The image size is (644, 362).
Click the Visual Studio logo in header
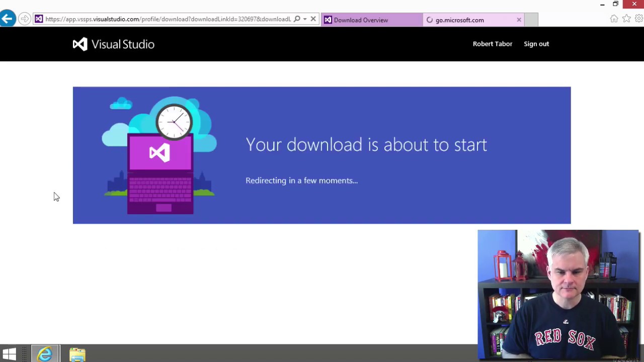click(x=114, y=44)
